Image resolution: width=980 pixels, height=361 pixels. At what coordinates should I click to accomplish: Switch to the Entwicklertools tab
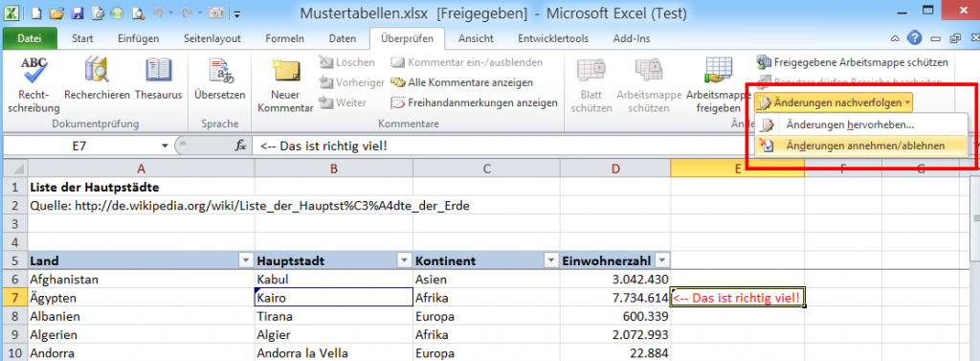pyautogui.click(x=553, y=39)
